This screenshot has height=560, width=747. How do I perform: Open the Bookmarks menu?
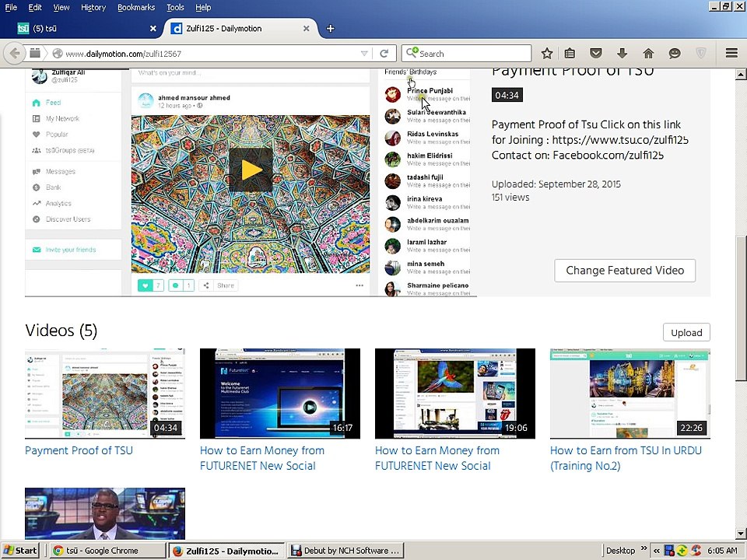pos(136,7)
